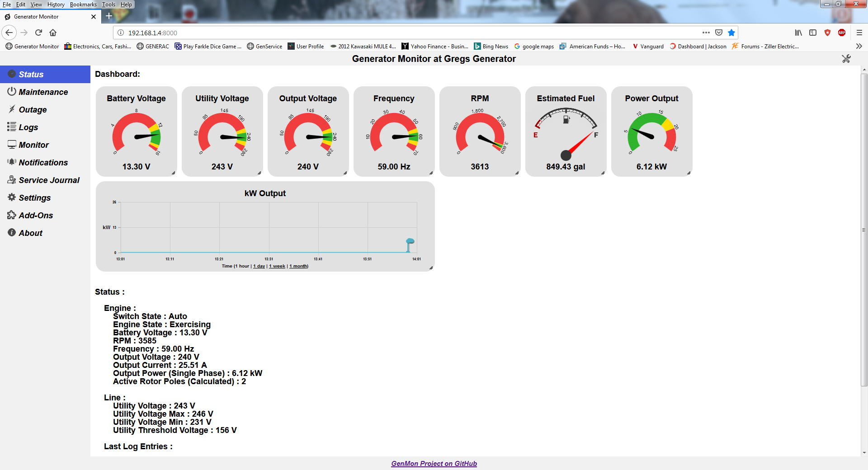Screen dimensions: 868x470
Task: Open generator Settings page
Action: coord(34,198)
